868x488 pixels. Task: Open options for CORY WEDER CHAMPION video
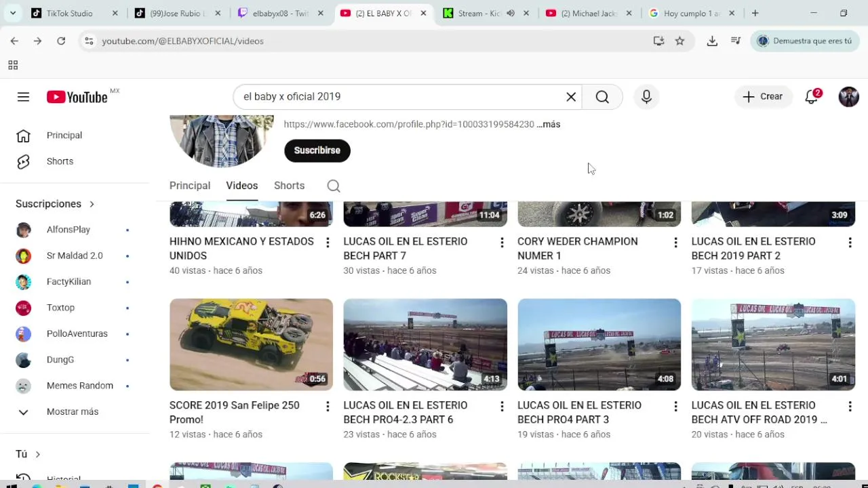tap(675, 243)
